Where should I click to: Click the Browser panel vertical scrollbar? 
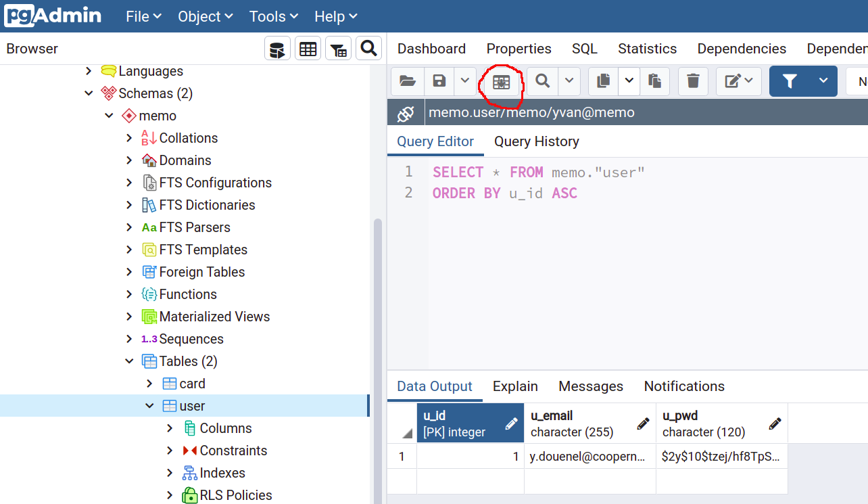point(377,361)
